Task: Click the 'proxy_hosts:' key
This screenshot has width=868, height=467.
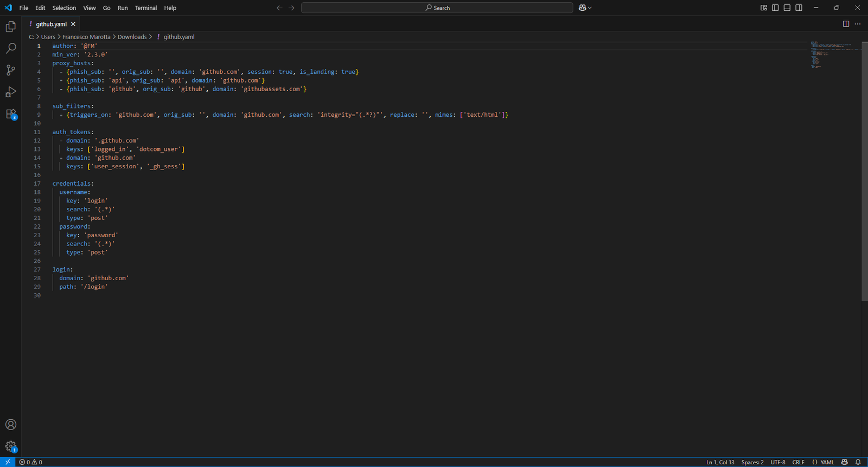Action: coord(73,63)
